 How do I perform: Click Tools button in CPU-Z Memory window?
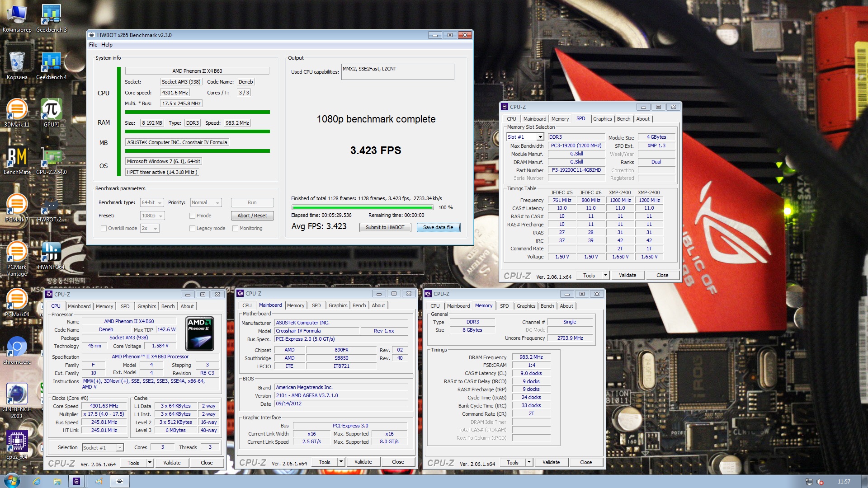513,462
